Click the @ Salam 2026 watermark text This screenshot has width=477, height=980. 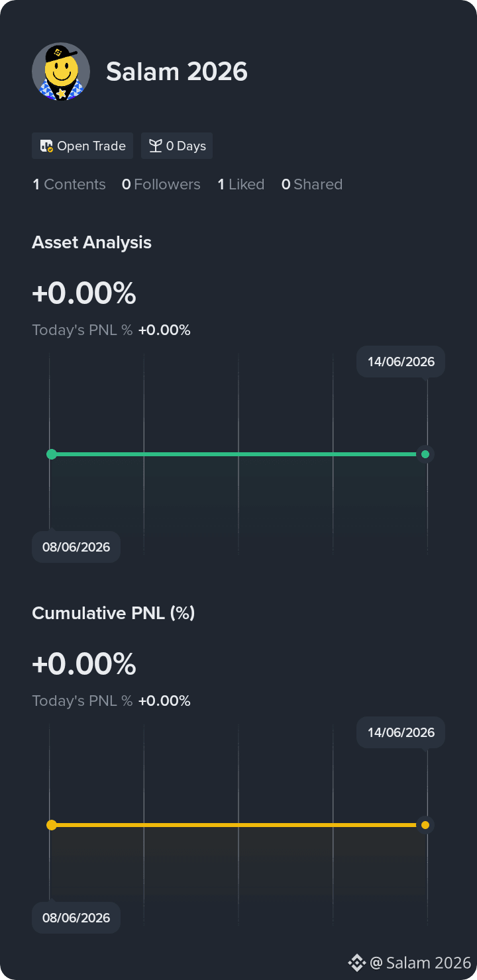coord(421,963)
